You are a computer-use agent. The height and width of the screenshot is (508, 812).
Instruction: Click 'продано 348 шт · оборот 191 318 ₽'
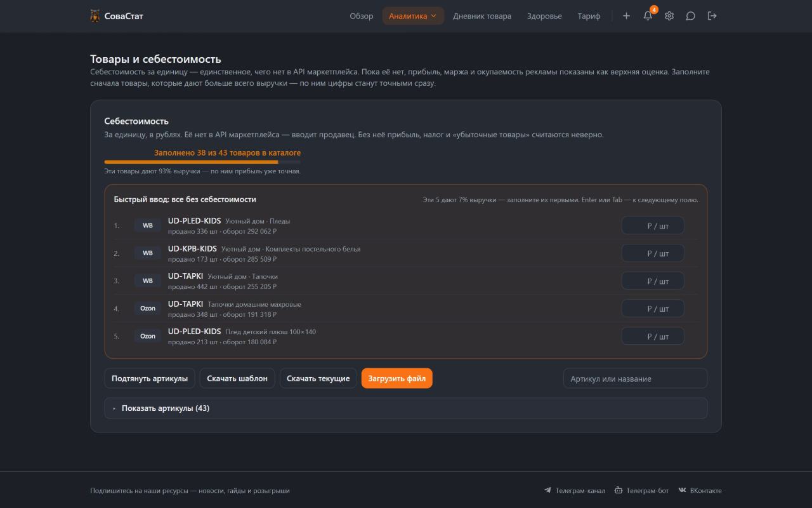click(x=222, y=314)
